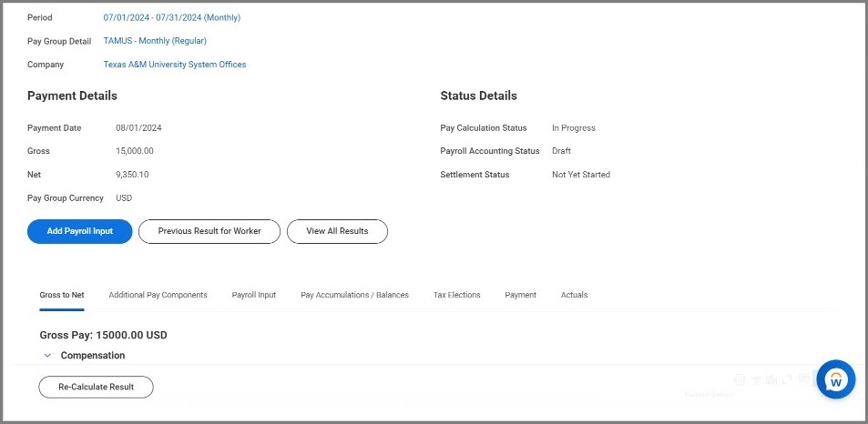Re-Calculate Result for this payroll
Viewport: 868px width, 424px height.
[x=96, y=387]
